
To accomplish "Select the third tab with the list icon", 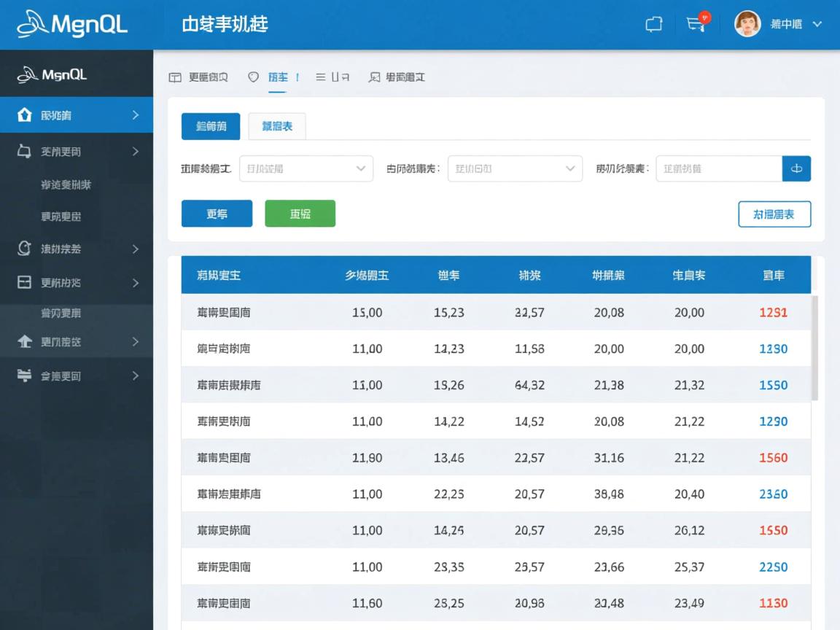I will (332, 76).
